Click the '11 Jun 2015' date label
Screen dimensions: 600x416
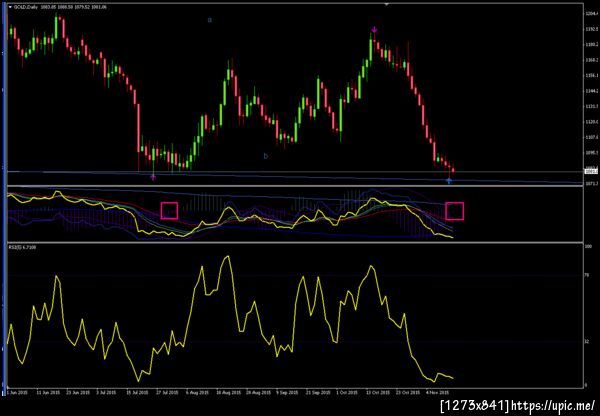pyautogui.click(x=48, y=393)
